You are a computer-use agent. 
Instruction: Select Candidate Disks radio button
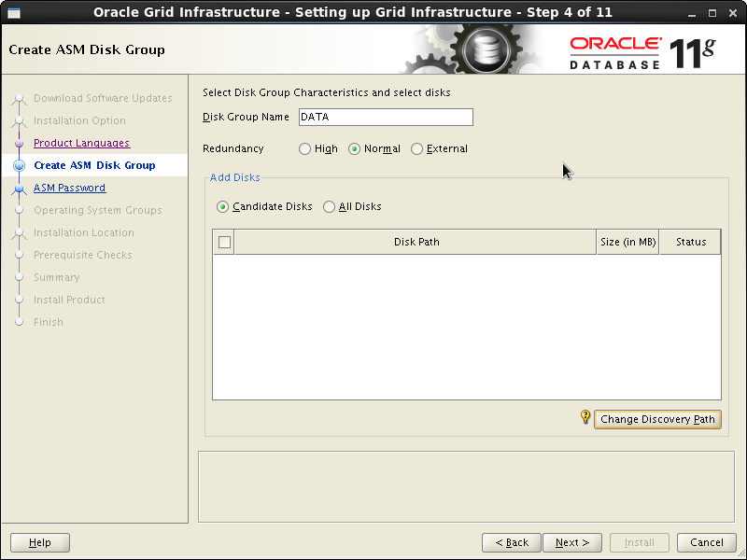pyautogui.click(x=222, y=206)
